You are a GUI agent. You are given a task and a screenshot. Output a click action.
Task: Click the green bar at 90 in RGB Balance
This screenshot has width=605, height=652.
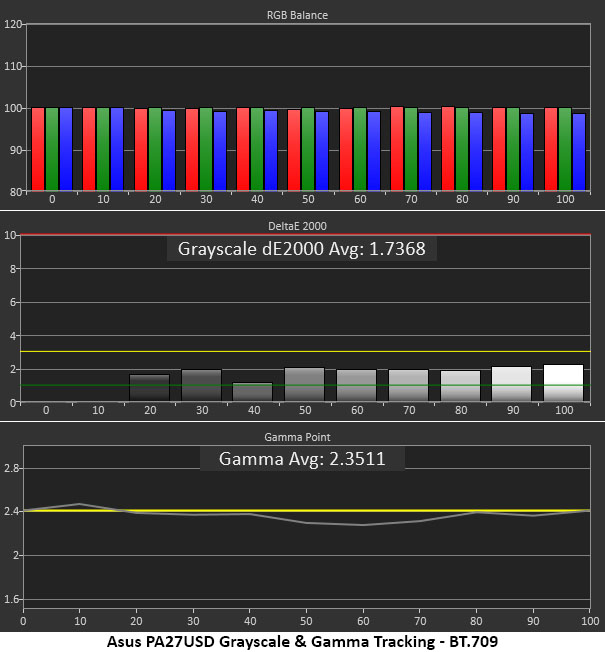pyautogui.click(x=513, y=149)
